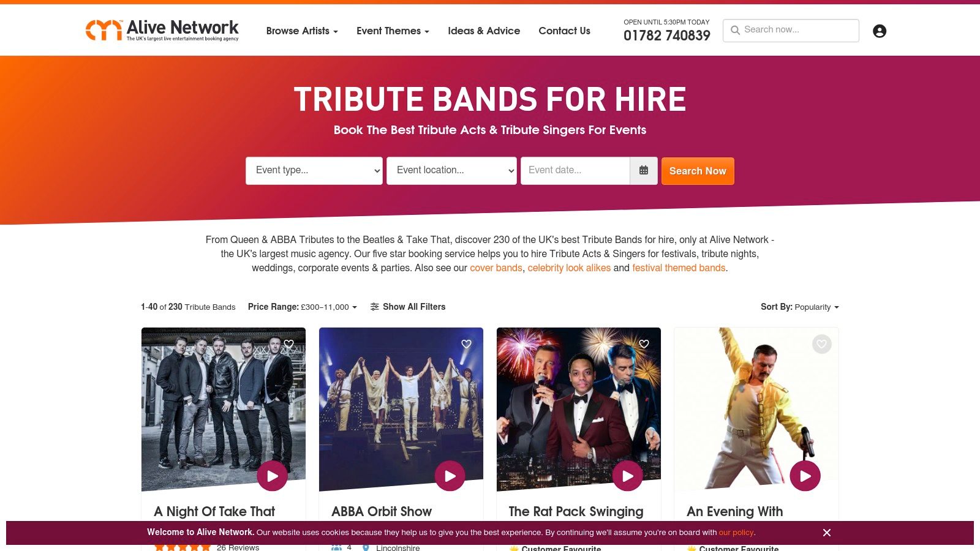Open the Event location dropdown

[451, 171]
